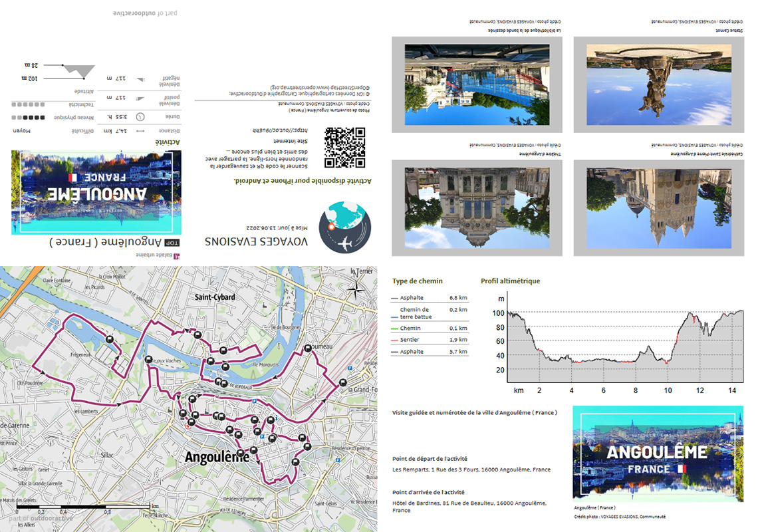Image resolution: width=758 pixels, height=532 pixels.
Task: Click the Balade urbaine category icon
Action: point(176,256)
